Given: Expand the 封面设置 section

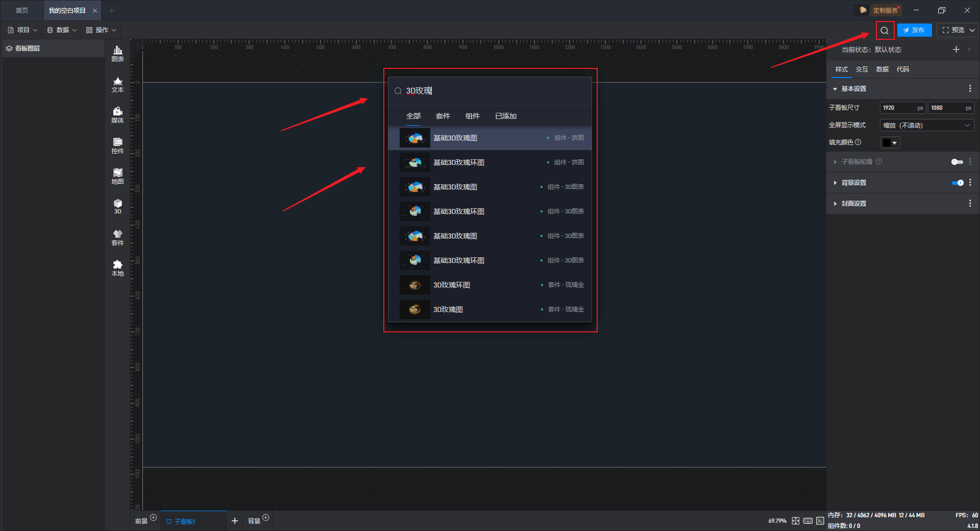Looking at the screenshot, I should coord(835,204).
